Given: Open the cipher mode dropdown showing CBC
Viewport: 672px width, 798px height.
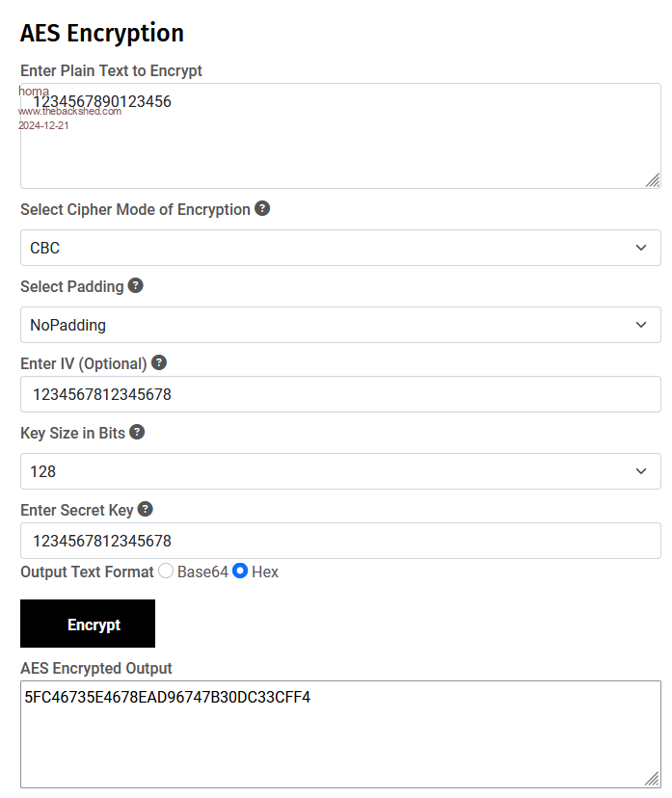Looking at the screenshot, I should pyautogui.click(x=340, y=248).
